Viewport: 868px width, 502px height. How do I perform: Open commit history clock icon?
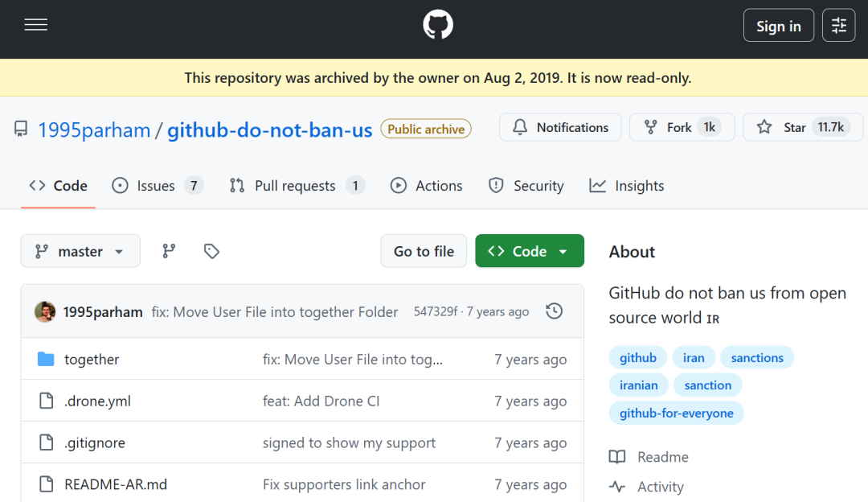(x=554, y=311)
